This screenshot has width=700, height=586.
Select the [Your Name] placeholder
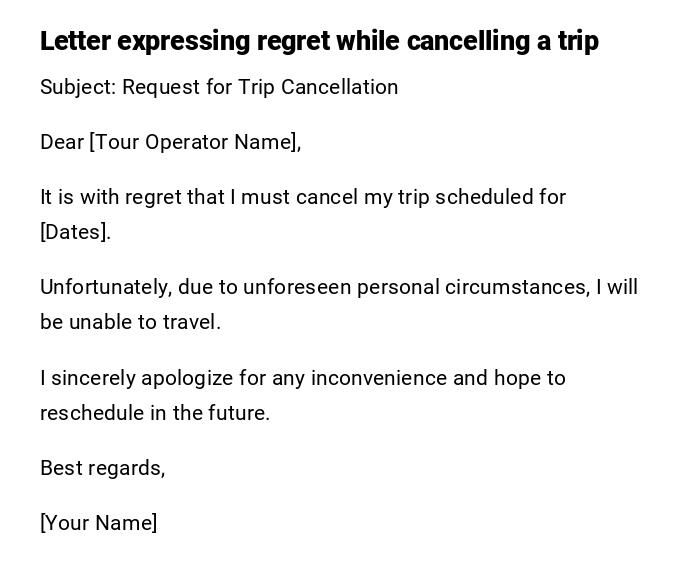[98, 523]
